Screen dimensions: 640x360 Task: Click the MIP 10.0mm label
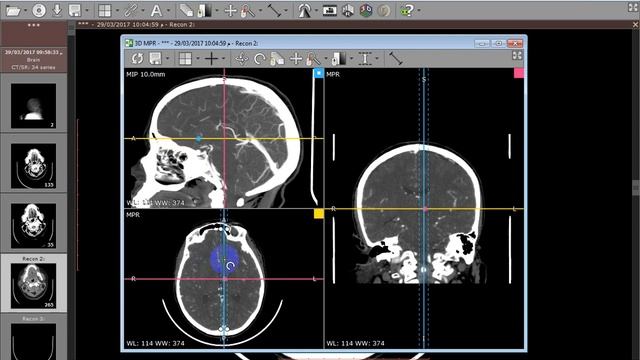pos(146,74)
